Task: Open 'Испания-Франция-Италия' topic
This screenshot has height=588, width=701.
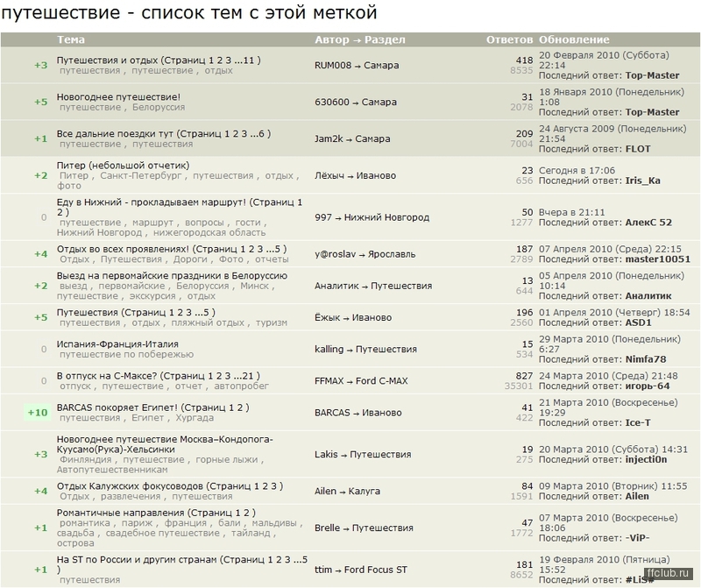Action: pos(117,344)
